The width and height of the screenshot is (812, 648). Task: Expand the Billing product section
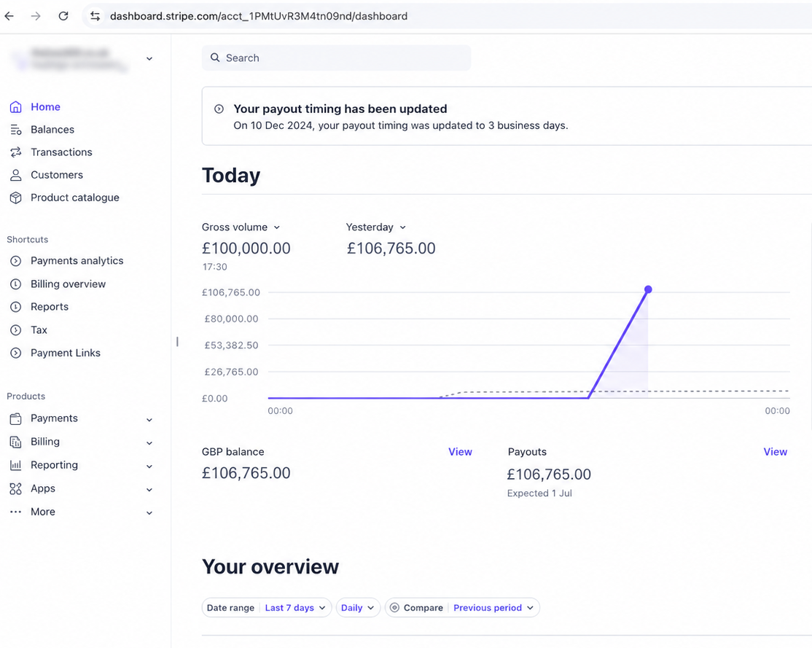[x=149, y=443]
